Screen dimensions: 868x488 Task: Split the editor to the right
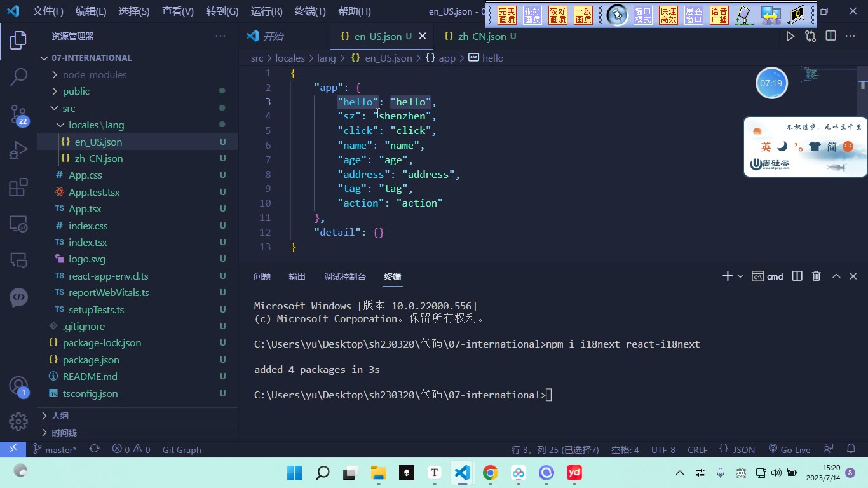point(831,36)
